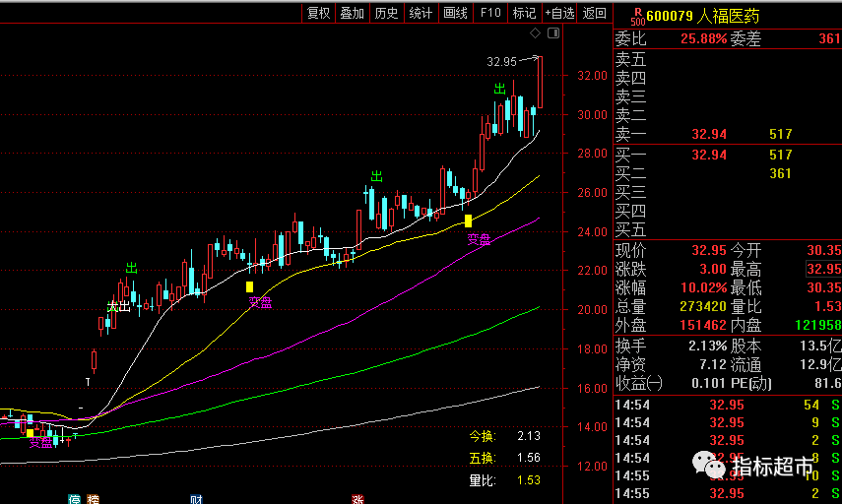Click yellow signal square near 24.00 level

(468, 220)
